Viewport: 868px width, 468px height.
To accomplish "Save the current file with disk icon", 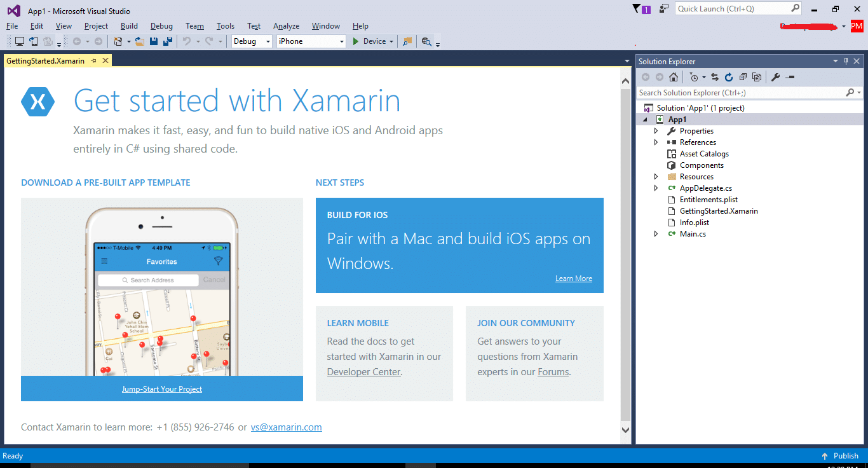I will [154, 41].
